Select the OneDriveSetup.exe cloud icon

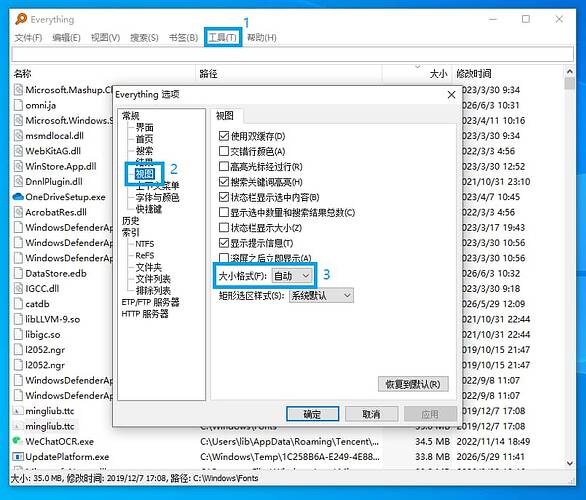click(18, 197)
